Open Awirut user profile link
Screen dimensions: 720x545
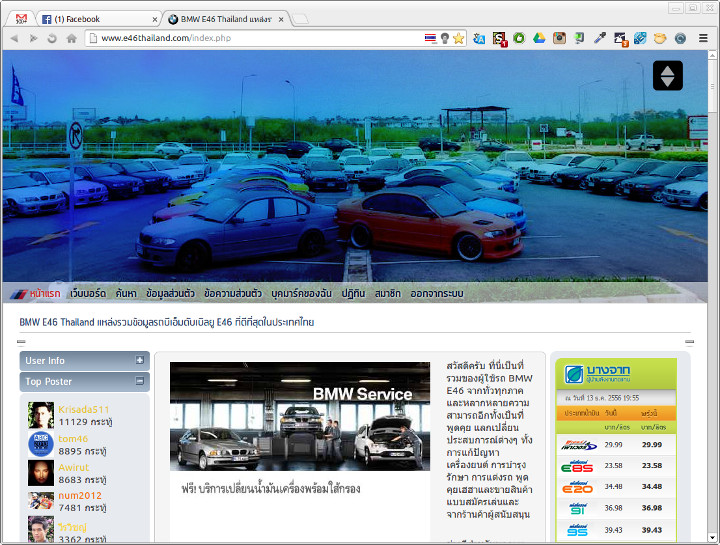click(73, 467)
